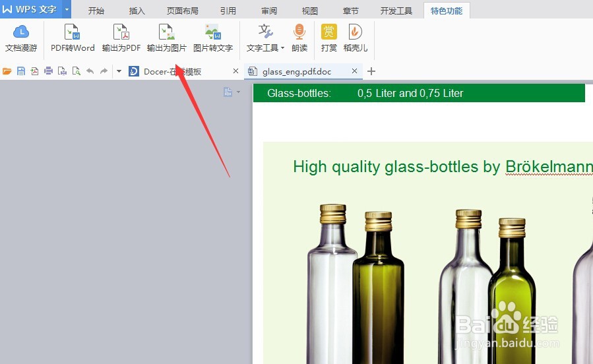This screenshot has height=364, width=593.
Task: Expand the quick access toolbar customize arrow
Action: (x=119, y=71)
